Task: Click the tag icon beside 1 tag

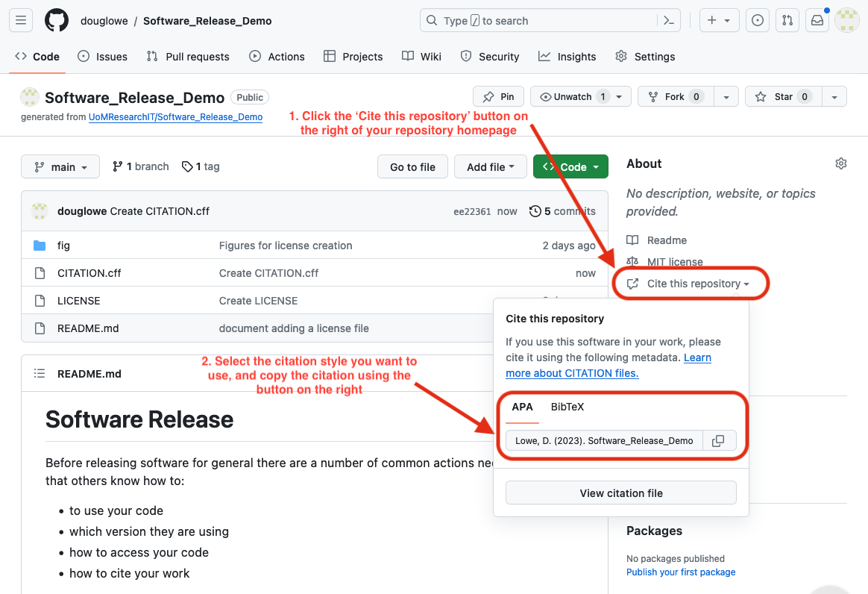Action: [x=187, y=167]
